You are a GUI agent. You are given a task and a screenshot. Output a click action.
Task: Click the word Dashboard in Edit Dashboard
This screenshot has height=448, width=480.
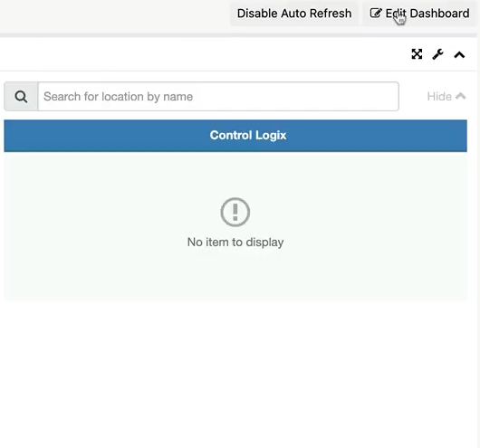pos(439,14)
